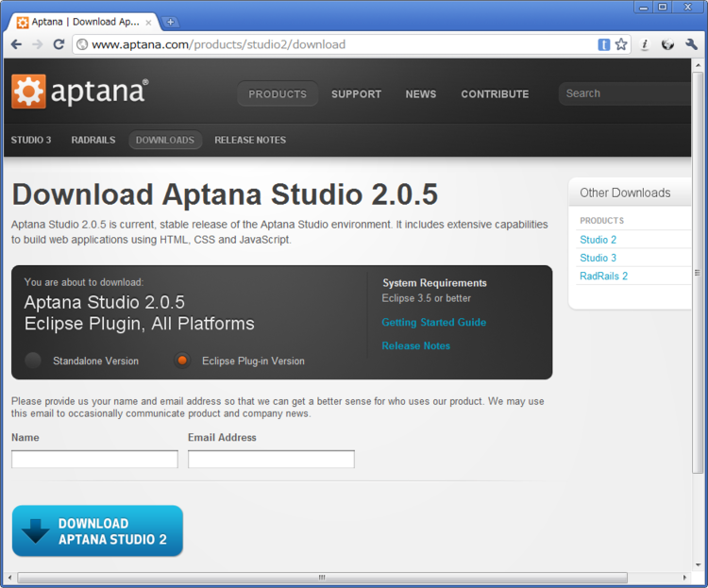This screenshot has width=708, height=588.
Task: Click the 'Other Downloads' heading
Action: click(x=625, y=193)
